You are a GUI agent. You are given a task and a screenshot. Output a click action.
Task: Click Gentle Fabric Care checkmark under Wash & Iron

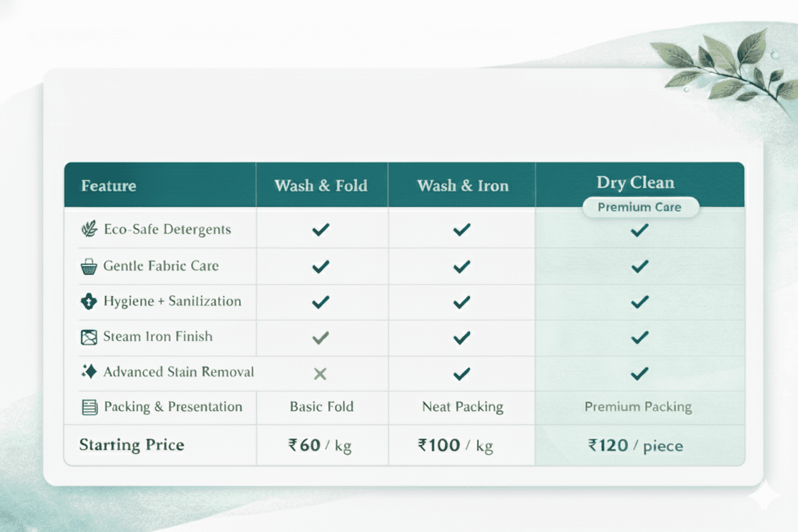point(461,266)
